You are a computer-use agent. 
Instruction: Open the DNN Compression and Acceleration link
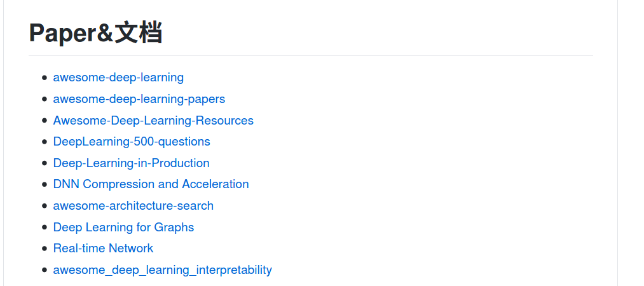click(x=151, y=184)
